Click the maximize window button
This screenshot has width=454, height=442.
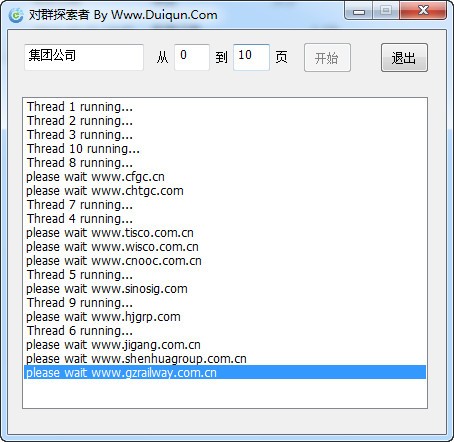coord(386,11)
